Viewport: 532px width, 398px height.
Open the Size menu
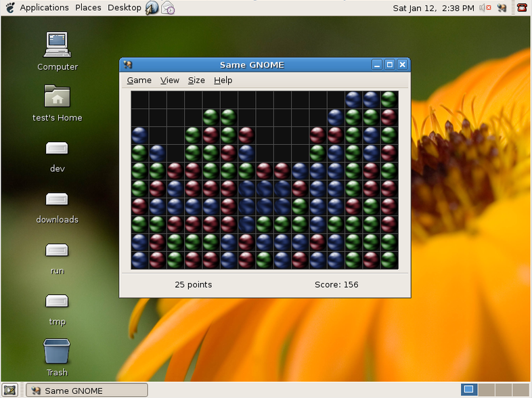196,81
